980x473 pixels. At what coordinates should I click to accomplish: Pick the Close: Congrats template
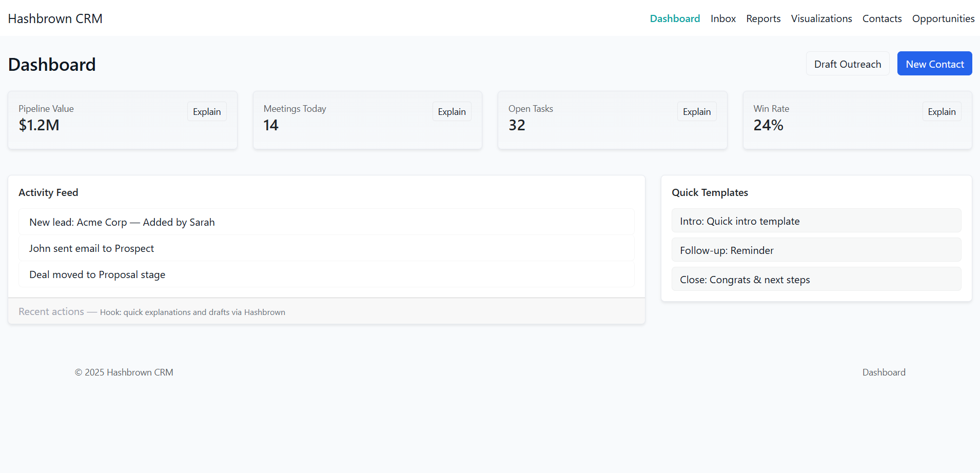coord(816,279)
